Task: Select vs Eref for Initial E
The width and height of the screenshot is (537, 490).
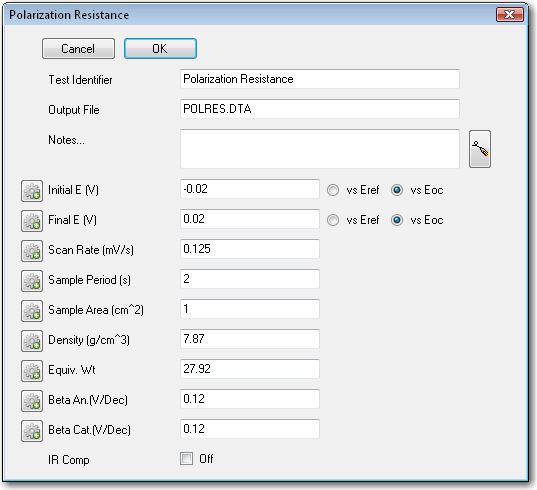Action: click(x=333, y=190)
